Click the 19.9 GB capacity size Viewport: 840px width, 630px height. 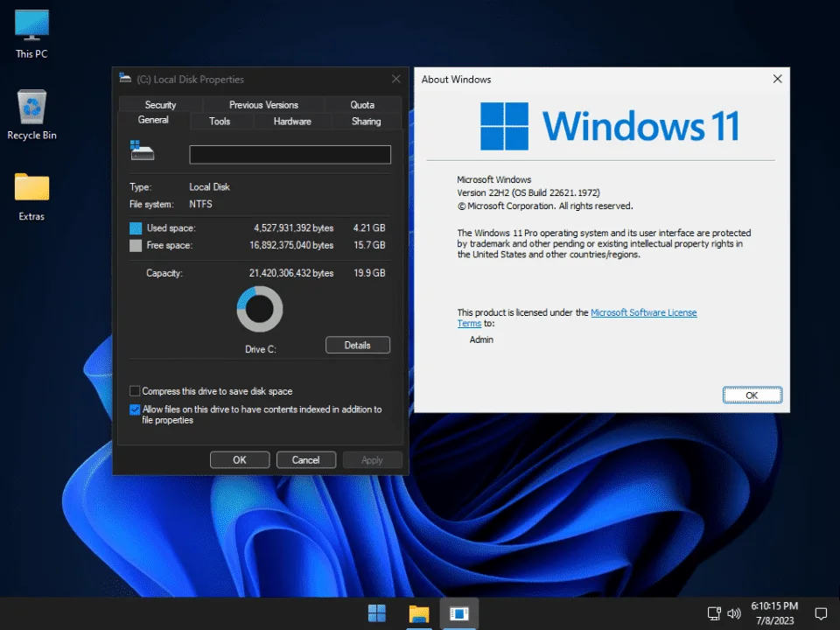click(x=369, y=273)
